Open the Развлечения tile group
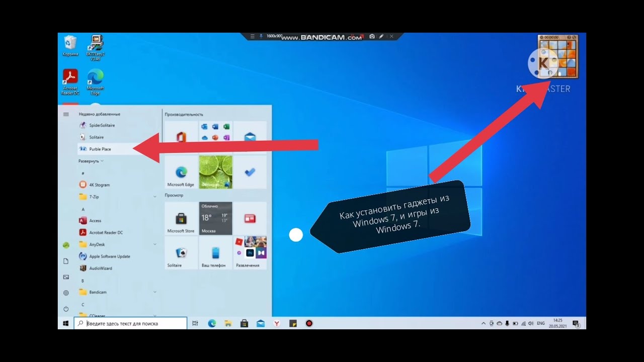The image size is (644, 362). point(250,253)
